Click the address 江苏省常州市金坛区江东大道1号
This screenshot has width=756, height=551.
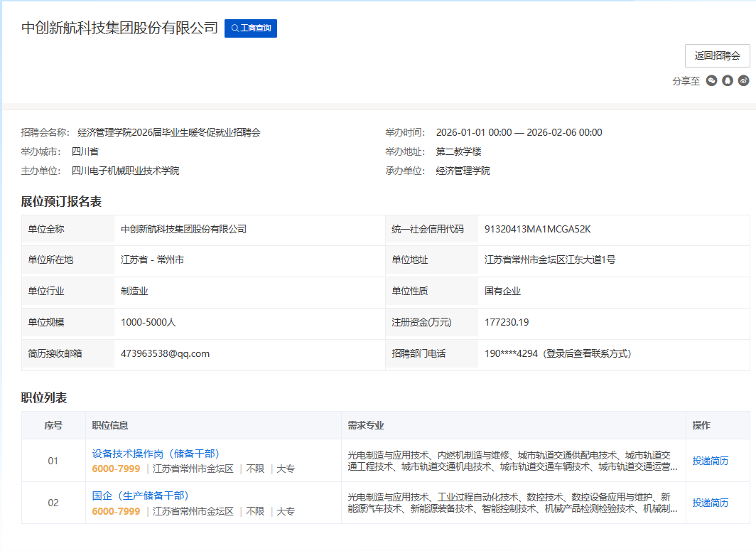point(550,260)
